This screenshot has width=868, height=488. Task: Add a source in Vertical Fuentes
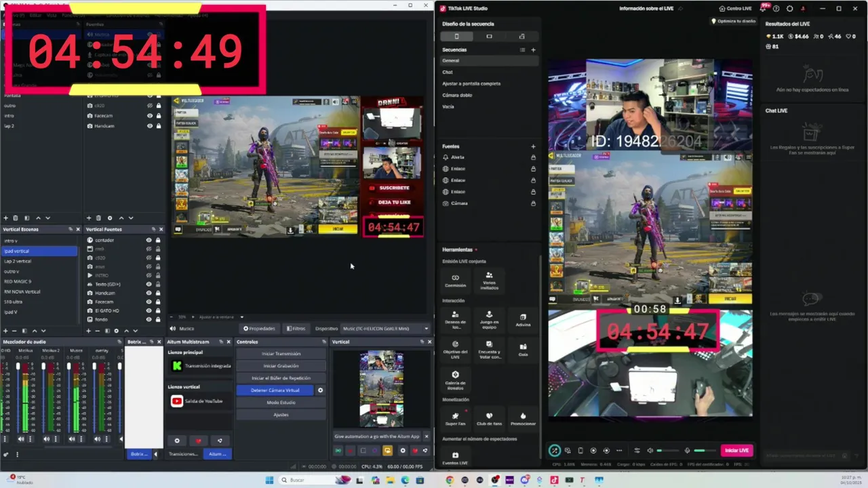[88, 331]
